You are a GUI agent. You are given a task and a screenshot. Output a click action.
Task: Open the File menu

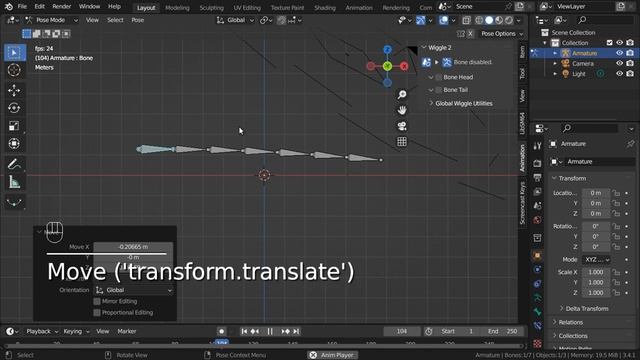click(x=22, y=7)
